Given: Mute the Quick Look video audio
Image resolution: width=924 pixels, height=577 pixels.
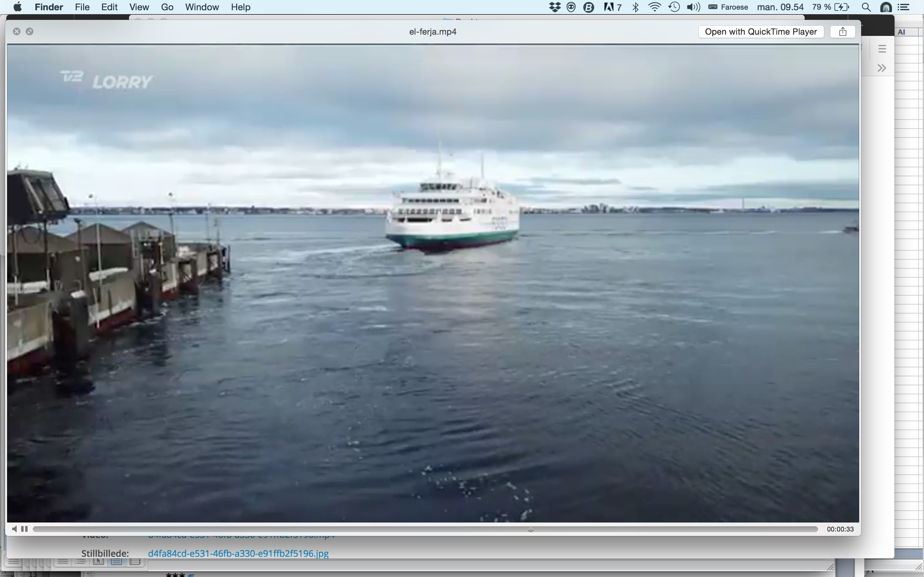Looking at the screenshot, I should pos(14,529).
